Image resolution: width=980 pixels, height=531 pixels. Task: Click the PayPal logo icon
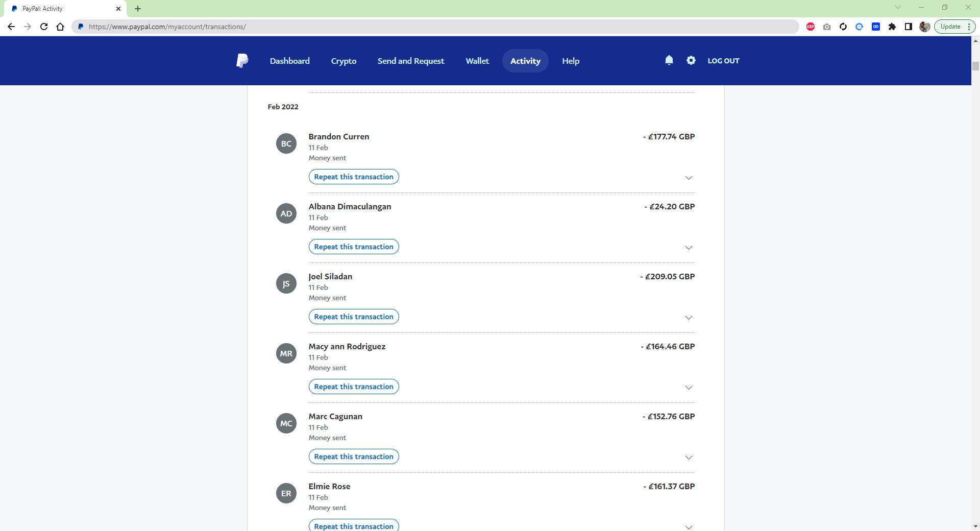(x=242, y=61)
